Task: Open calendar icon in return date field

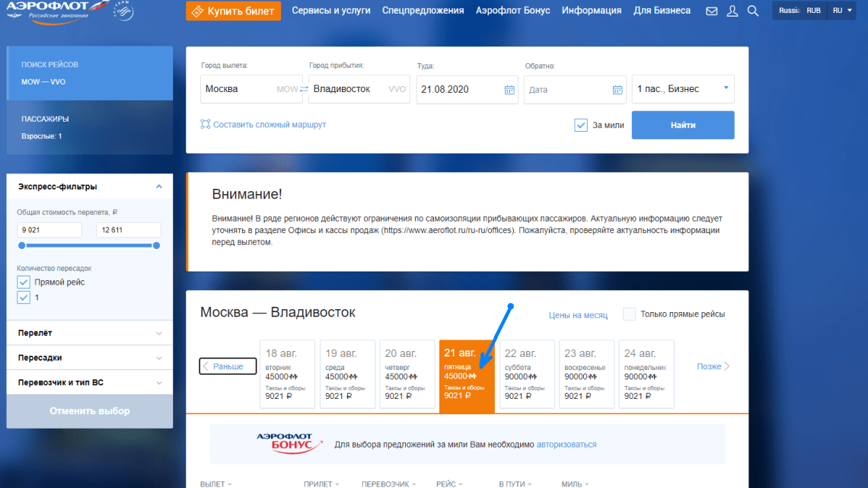Action: tap(617, 90)
